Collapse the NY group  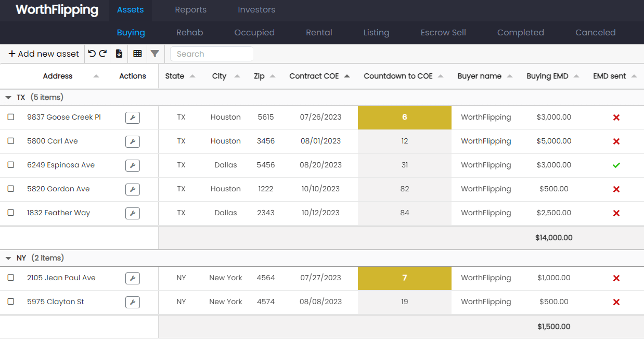[8, 258]
